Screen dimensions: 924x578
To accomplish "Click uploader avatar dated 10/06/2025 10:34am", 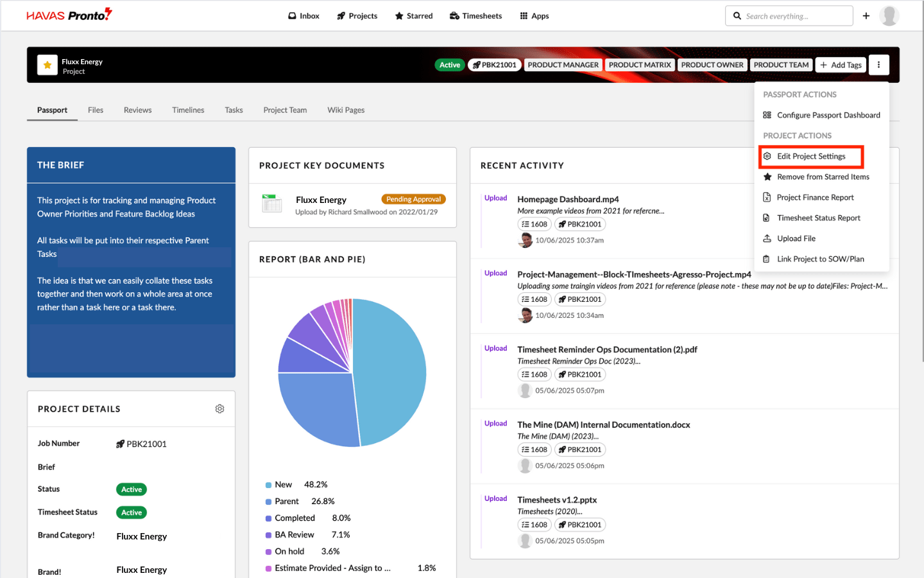I will 526,315.
